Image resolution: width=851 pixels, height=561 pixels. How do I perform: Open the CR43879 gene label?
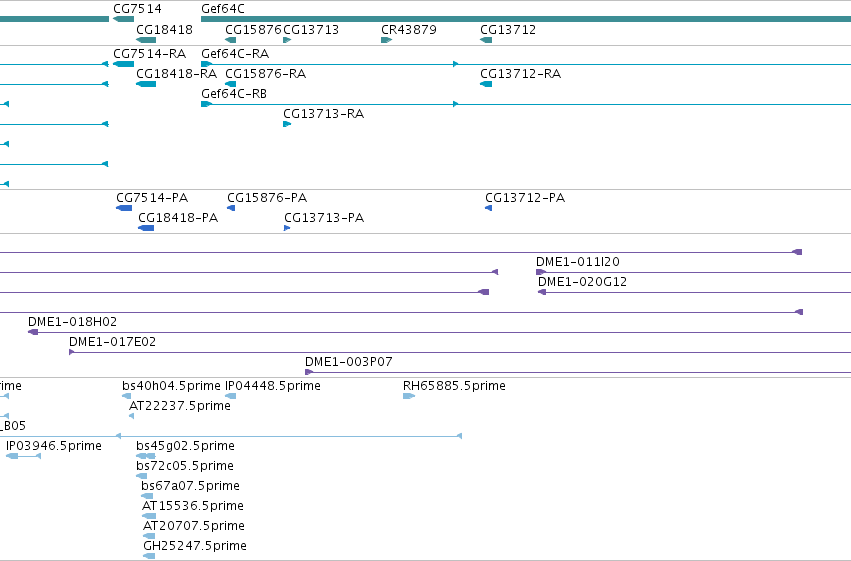[x=409, y=30]
